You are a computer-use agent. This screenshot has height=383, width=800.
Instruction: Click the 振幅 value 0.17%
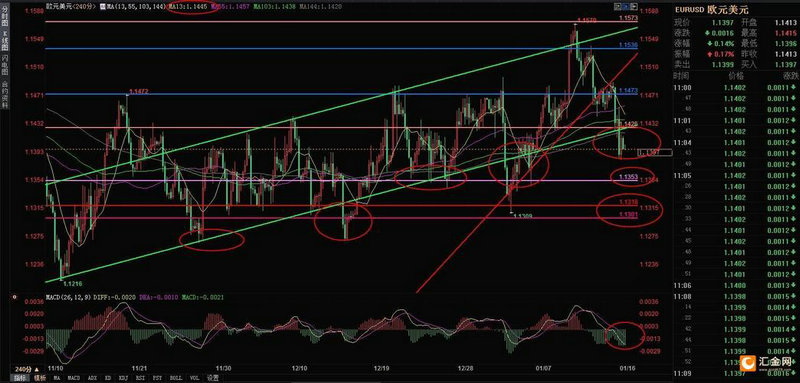[723, 54]
